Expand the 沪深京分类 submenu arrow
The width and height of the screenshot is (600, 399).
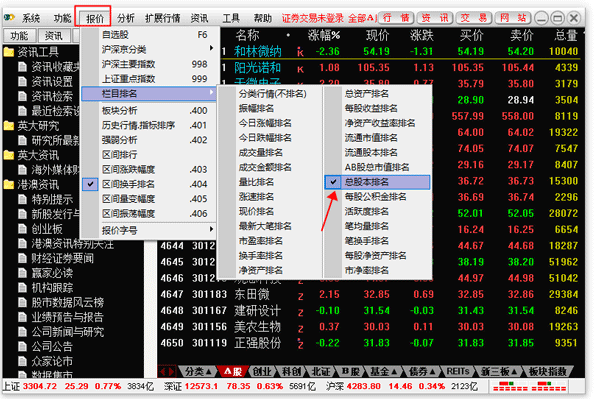pos(211,48)
